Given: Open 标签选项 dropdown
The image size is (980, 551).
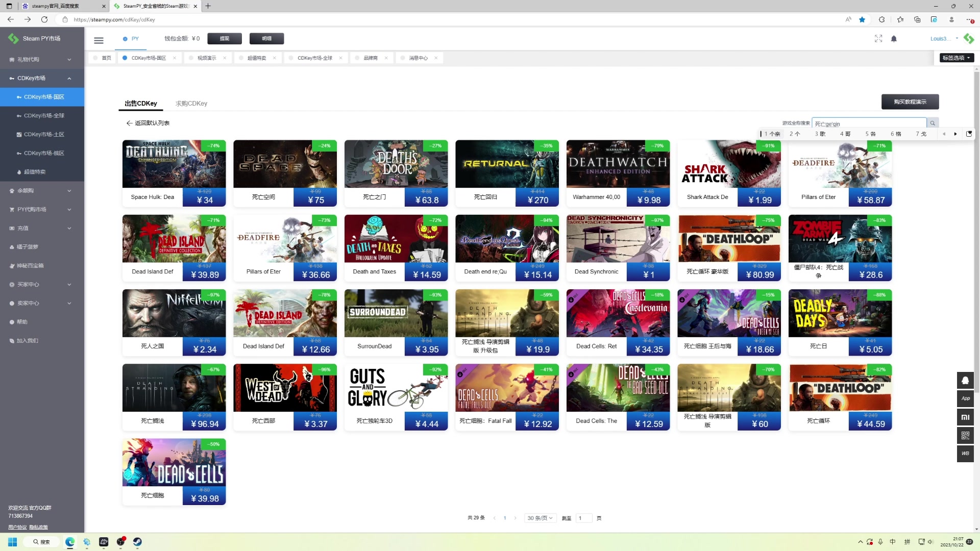Looking at the screenshot, I should 957,58.
